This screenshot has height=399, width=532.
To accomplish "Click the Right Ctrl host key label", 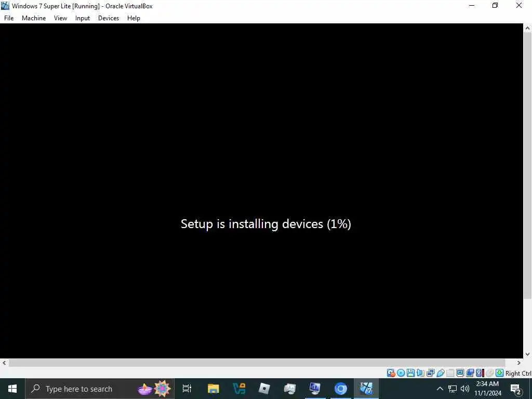I will point(518,373).
